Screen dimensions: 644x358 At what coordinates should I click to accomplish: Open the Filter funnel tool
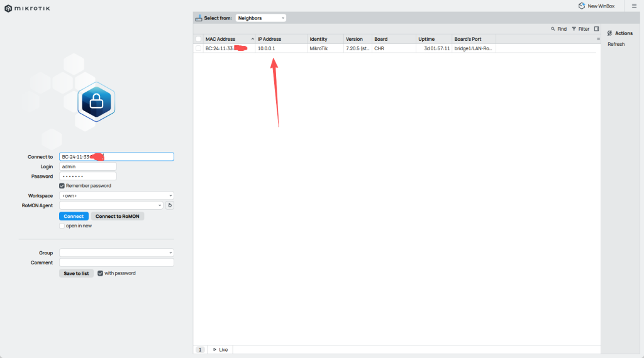tap(580, 29)
